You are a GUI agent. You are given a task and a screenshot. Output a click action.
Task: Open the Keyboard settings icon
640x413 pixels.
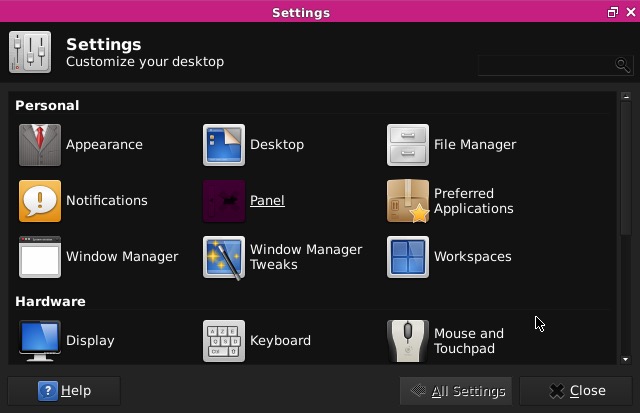coord(224,341)
